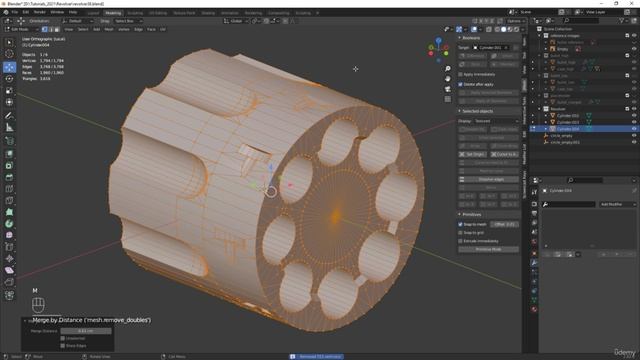Select the Shrink/Fatten tool
Viewport: 640px width, 360px height.
[9, 259]
